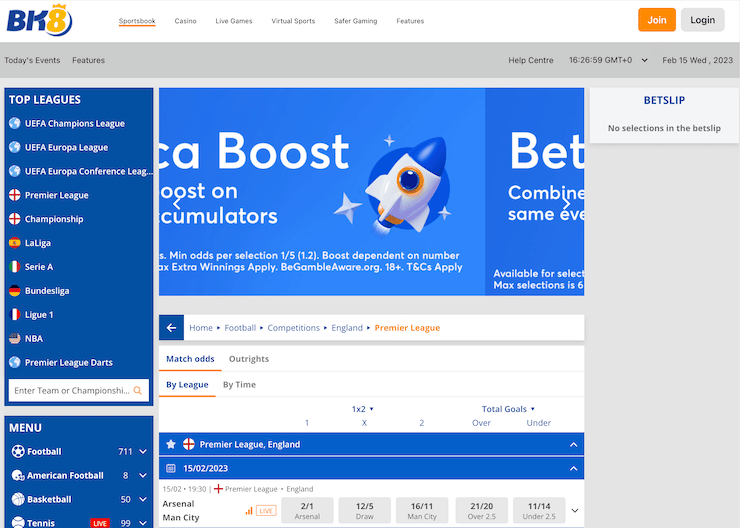
Task: Expand the American Football menu chevron
Action: pos(143,476)
